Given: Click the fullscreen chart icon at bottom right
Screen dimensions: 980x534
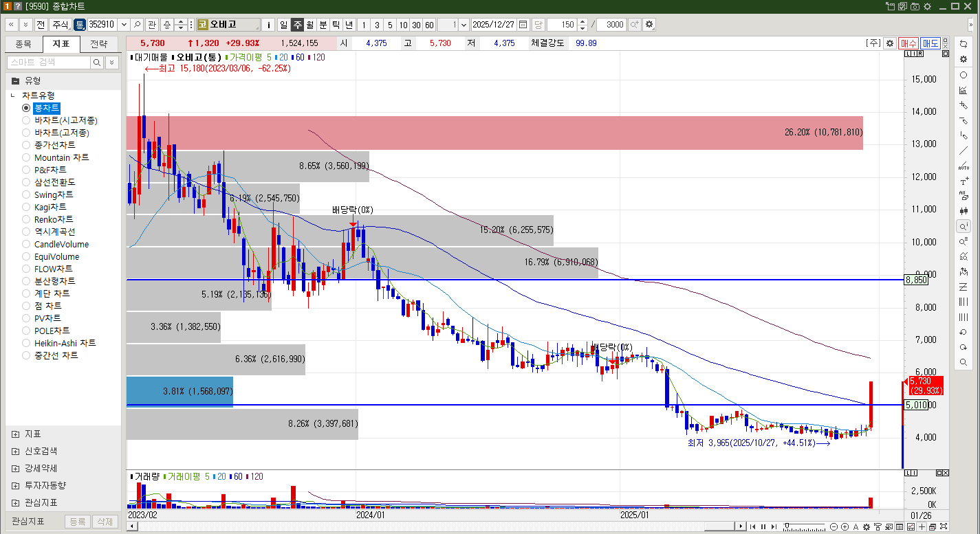Looking at the screenshot, I should point(944,527).
